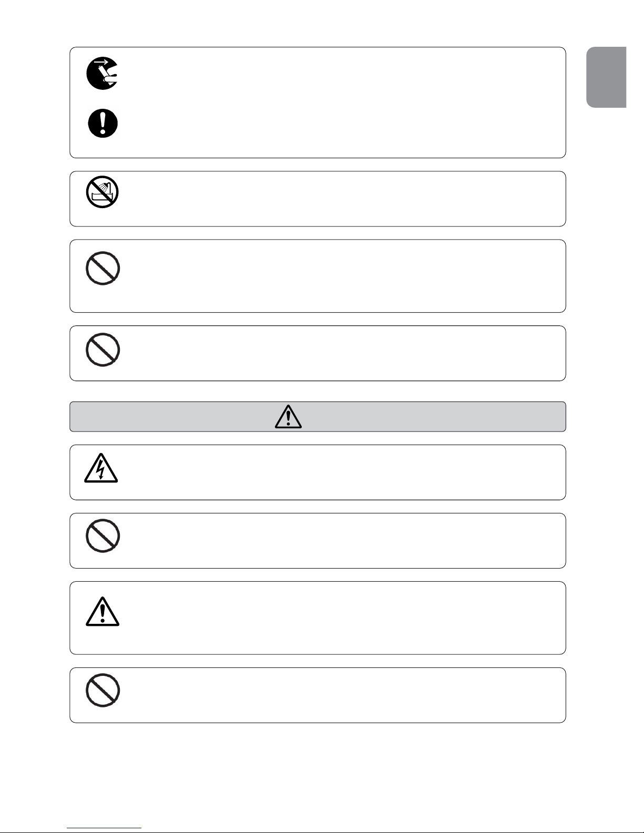Click prohibition circle just above the gray banner

[103, 349]
